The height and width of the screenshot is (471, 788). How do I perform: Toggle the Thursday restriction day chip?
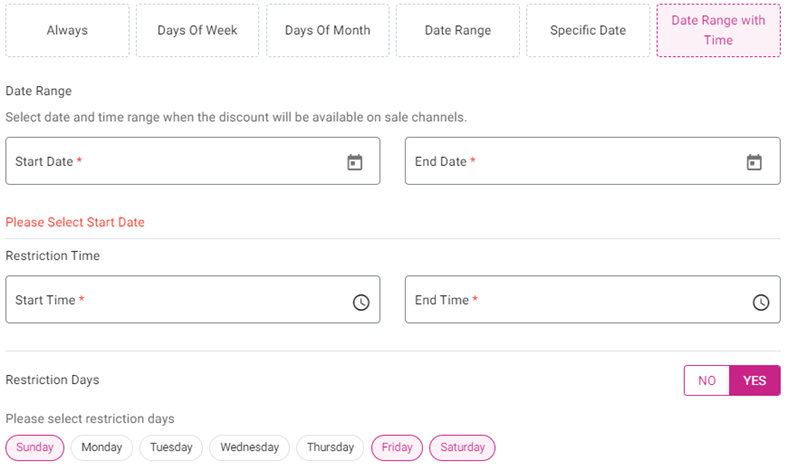[330, 447]
